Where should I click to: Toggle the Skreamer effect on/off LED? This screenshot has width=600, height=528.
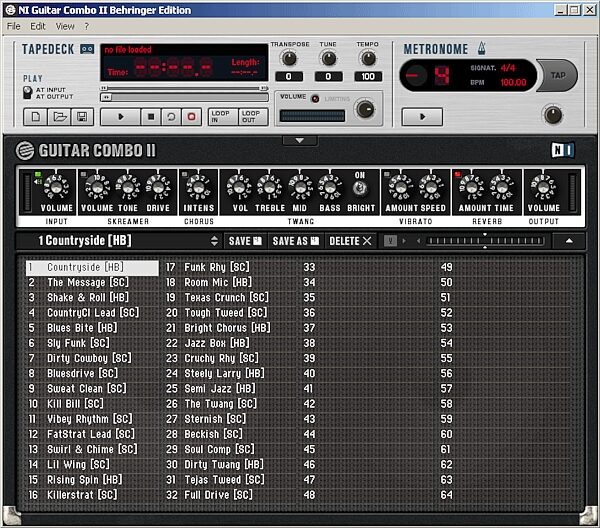click(83, 174)
